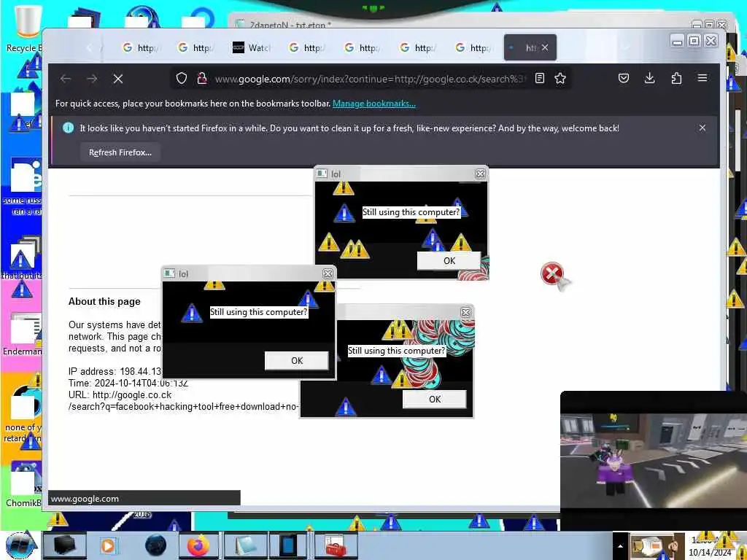
Task: Click the top lol dialog title icon
Action: [322, 174]
